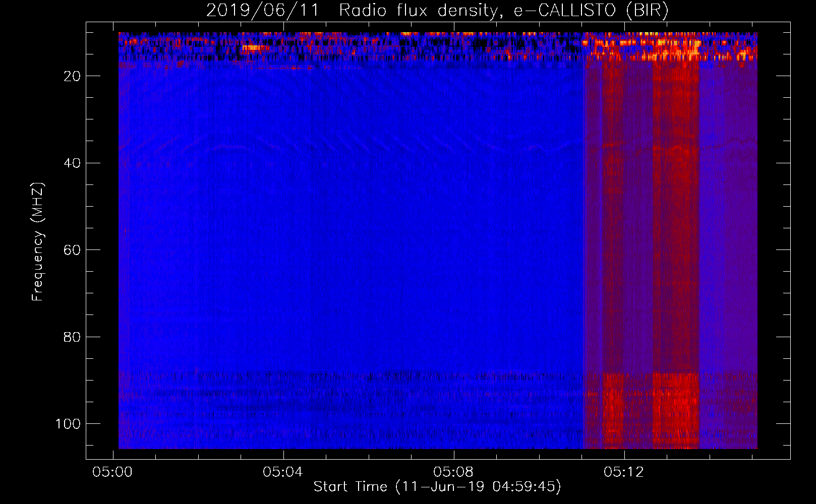Click the 100 MHz frequency tick label

click(x=68, y=424)
